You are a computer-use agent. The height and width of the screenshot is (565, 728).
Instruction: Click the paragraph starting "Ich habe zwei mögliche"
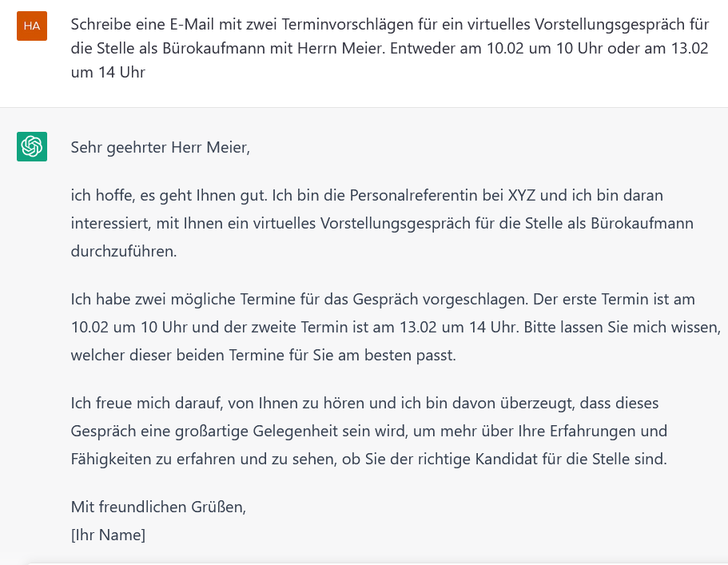(396, 327)
